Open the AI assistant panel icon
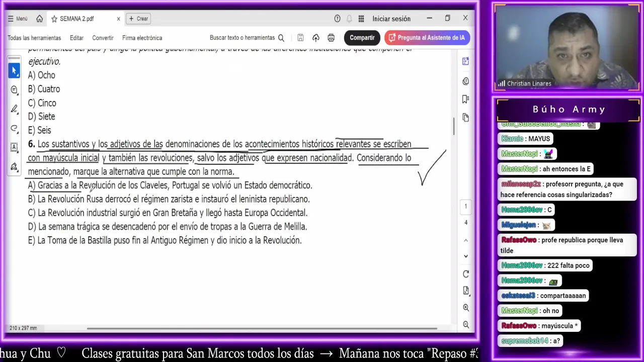This screenshot has height=362, width=644. (465, 61)
